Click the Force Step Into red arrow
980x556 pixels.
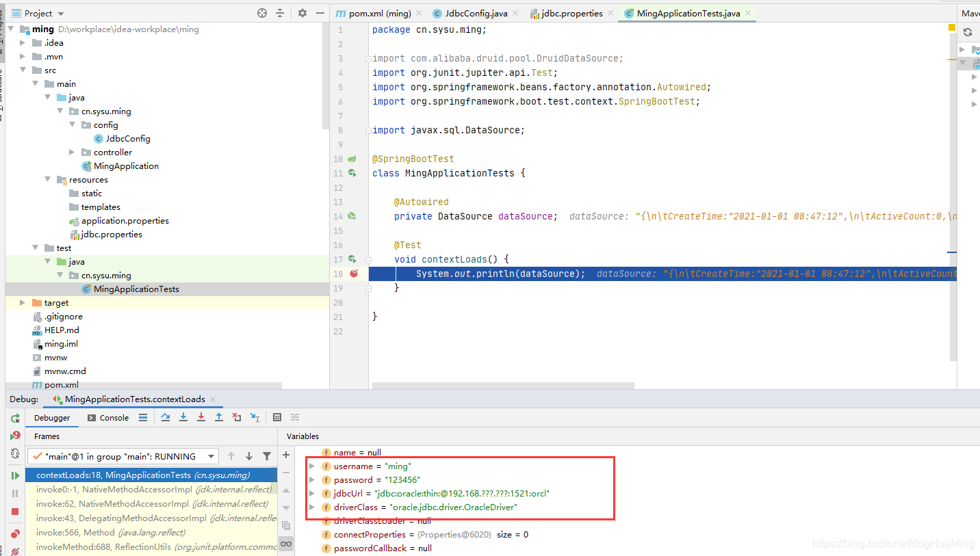[201, 417]
